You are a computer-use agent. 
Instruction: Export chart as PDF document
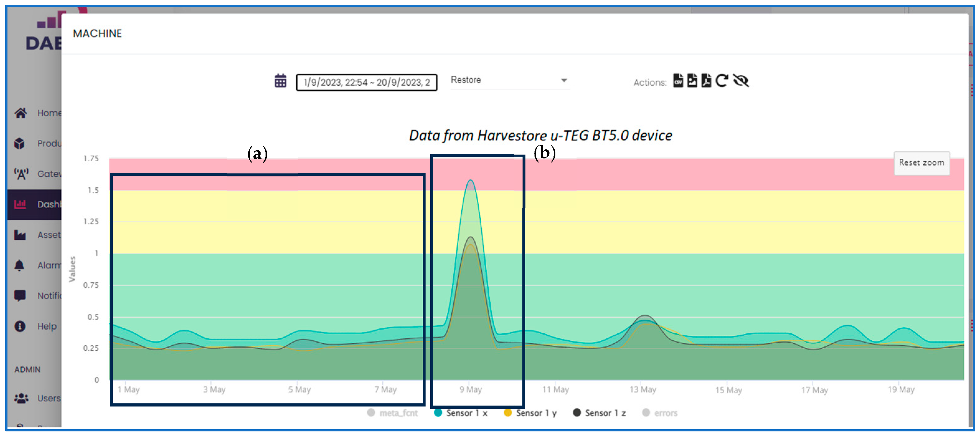click(706, 81)
